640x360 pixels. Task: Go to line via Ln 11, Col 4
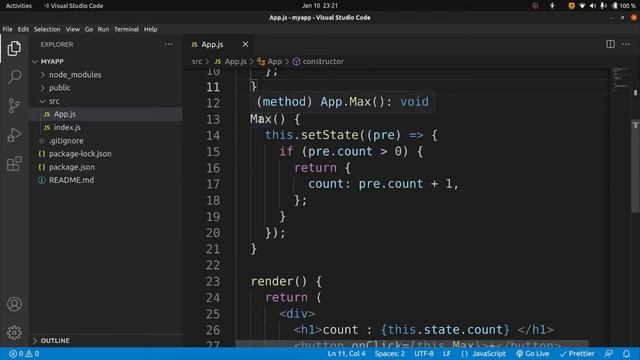[346, 354]
